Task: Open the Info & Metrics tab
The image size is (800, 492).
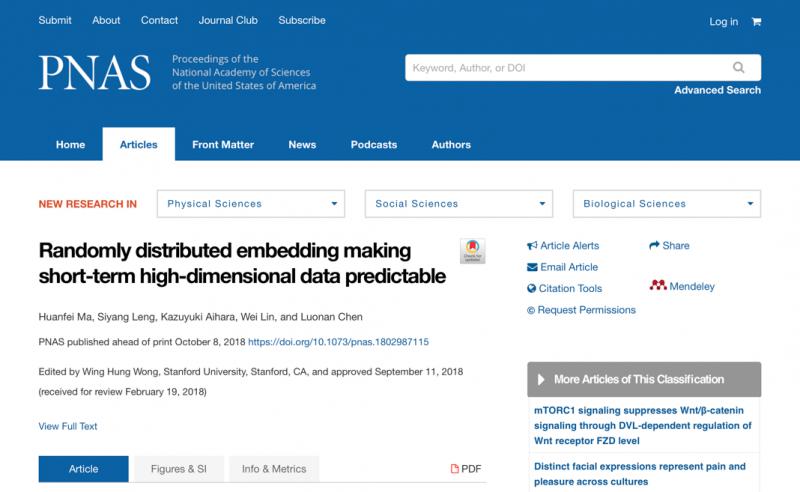Action: pyautogui.click(x=273, y=469)
